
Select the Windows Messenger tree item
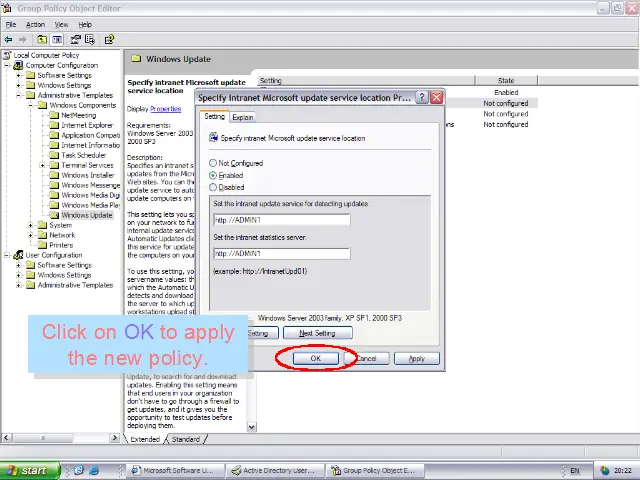[x=90, y=185]
